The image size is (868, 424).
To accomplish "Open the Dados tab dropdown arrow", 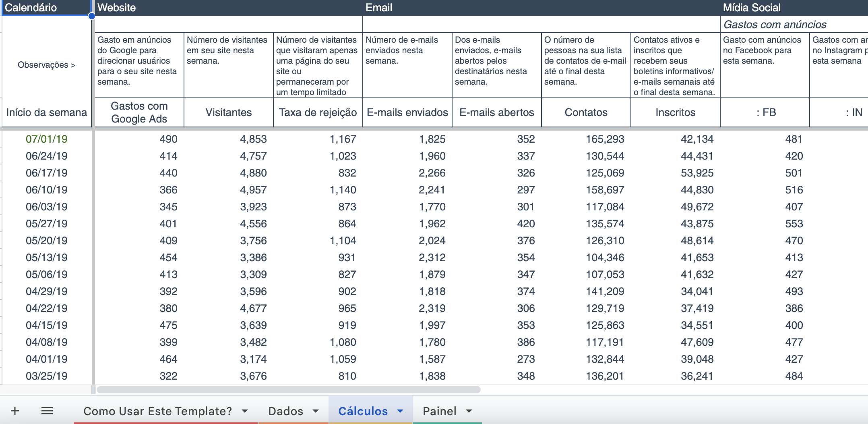I will 316,411.
